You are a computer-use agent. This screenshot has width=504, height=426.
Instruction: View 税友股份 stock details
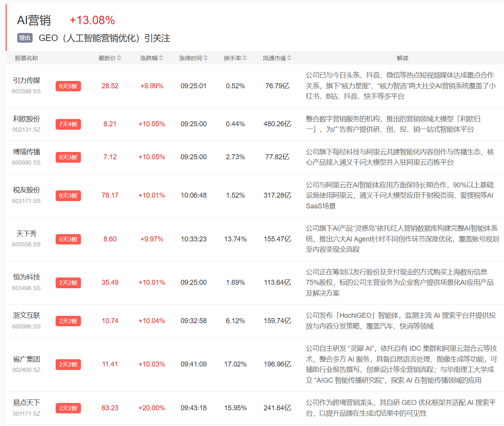click(26, 190)
